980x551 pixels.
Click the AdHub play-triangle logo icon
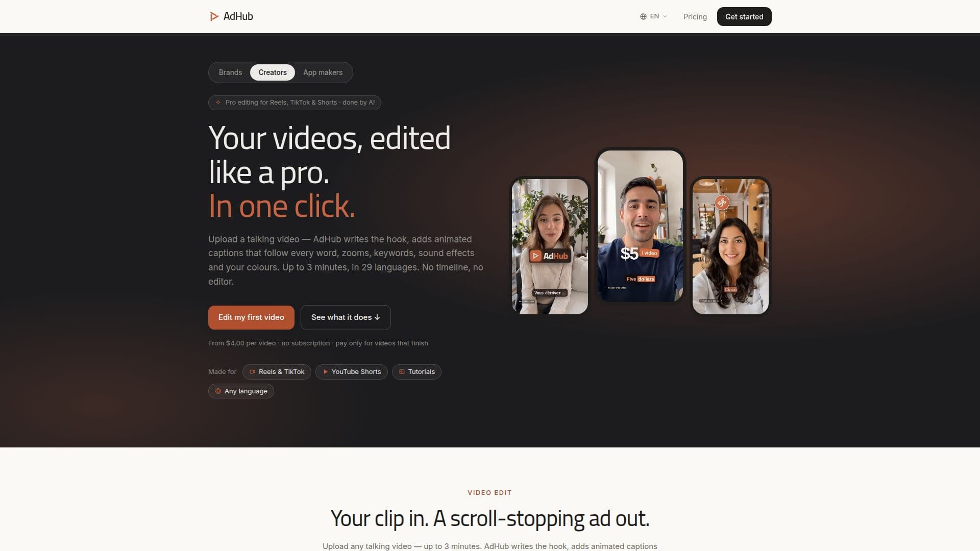click(x=214, y=16)
